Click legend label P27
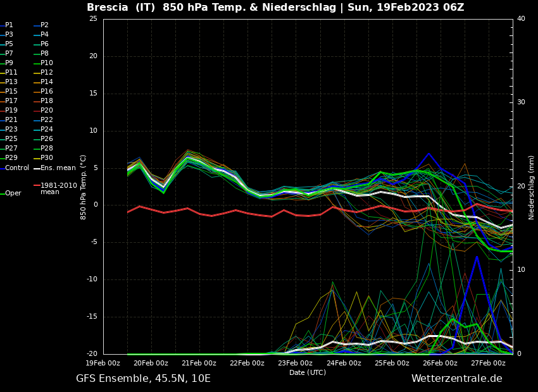 coord(11,149)
